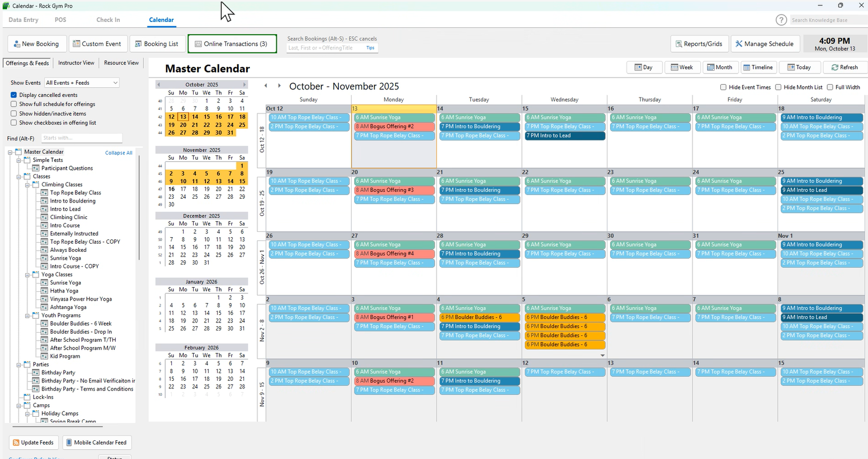Open Custom Event
Screen dimensions: 868x459
pos(97,44)
